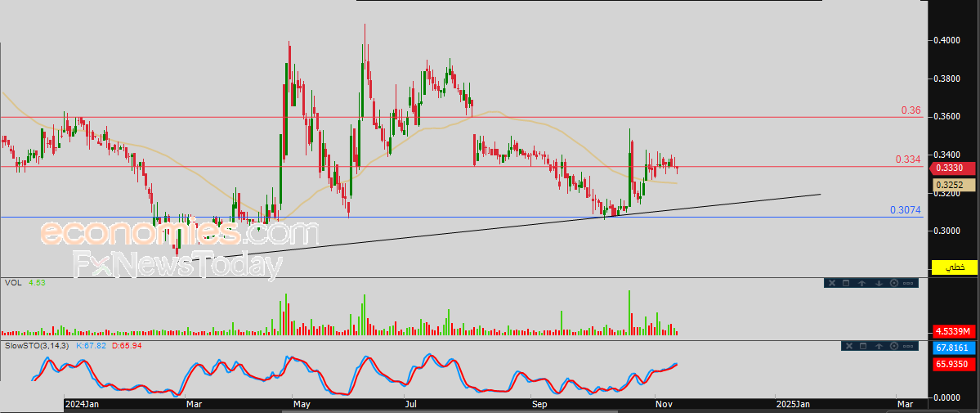Close the VOL indicator panel
The width and height of the screenshot is (980, 413).
point(832,283)
